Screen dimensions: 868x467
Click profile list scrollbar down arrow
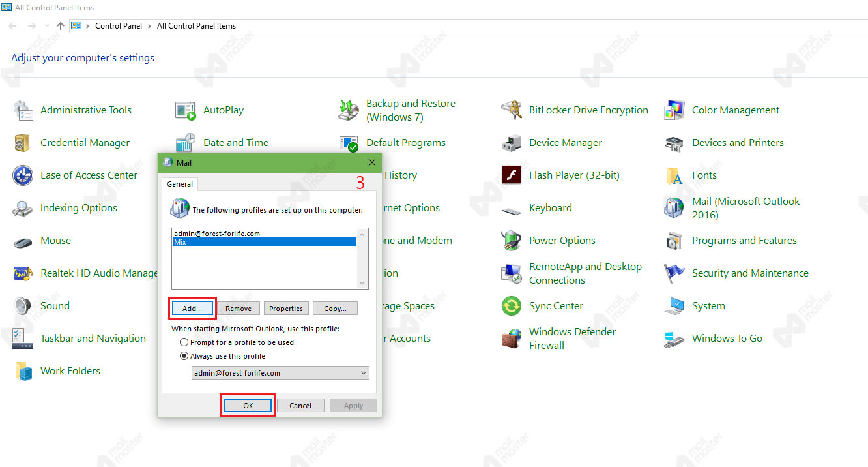click(x=363, y=283)
